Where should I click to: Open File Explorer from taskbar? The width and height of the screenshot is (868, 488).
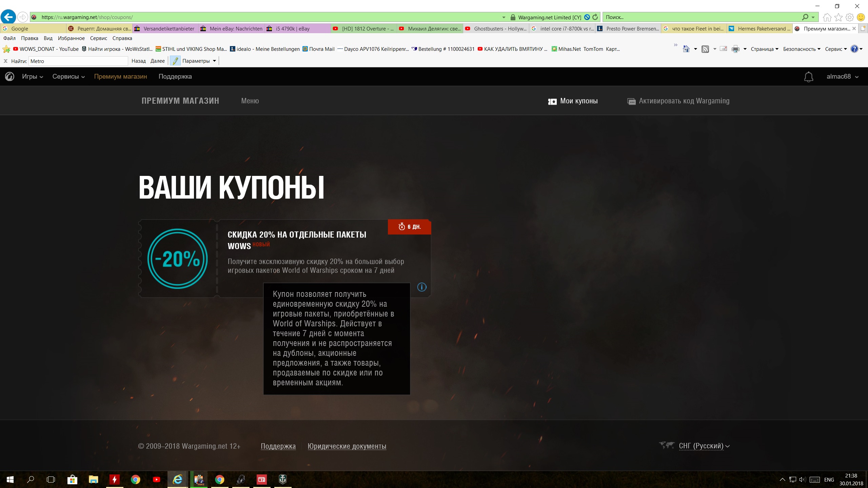(93, 480)
